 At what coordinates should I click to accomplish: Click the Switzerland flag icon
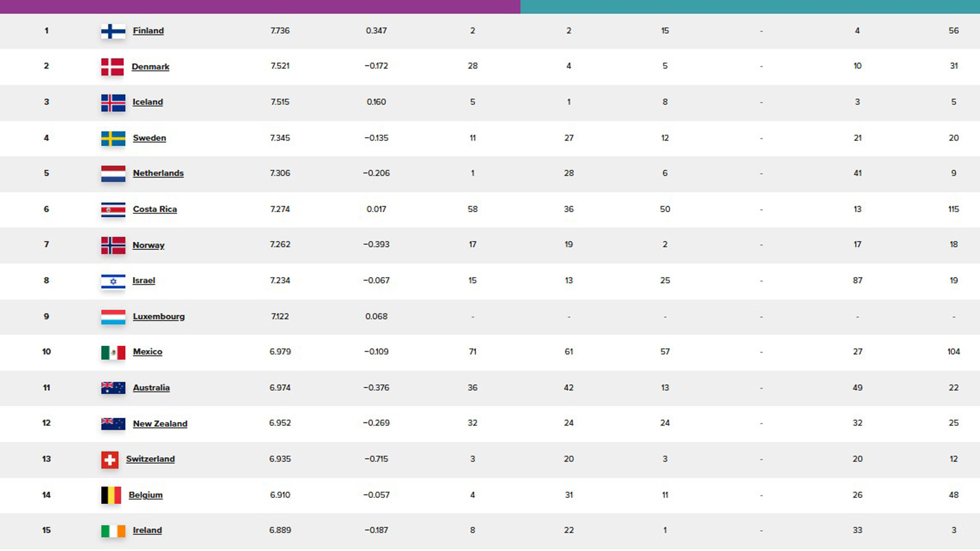click(110, 460)
